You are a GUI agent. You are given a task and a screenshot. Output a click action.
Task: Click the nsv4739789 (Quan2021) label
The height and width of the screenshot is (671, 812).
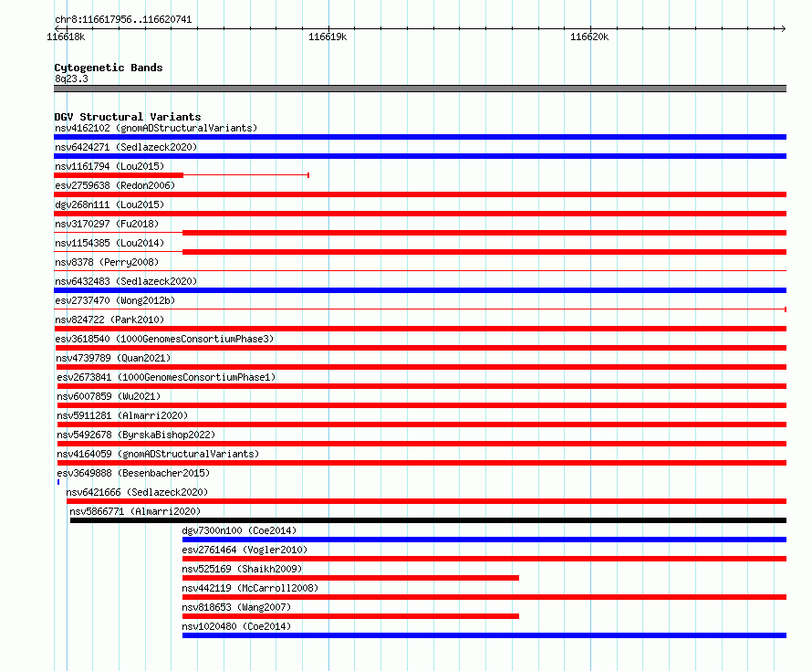(x=113, y=358)
